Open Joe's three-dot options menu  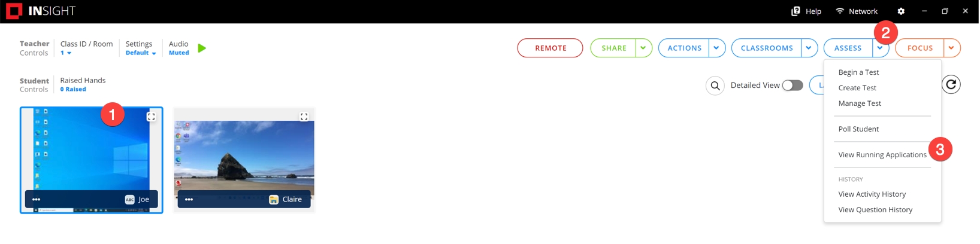click(37, 199)
